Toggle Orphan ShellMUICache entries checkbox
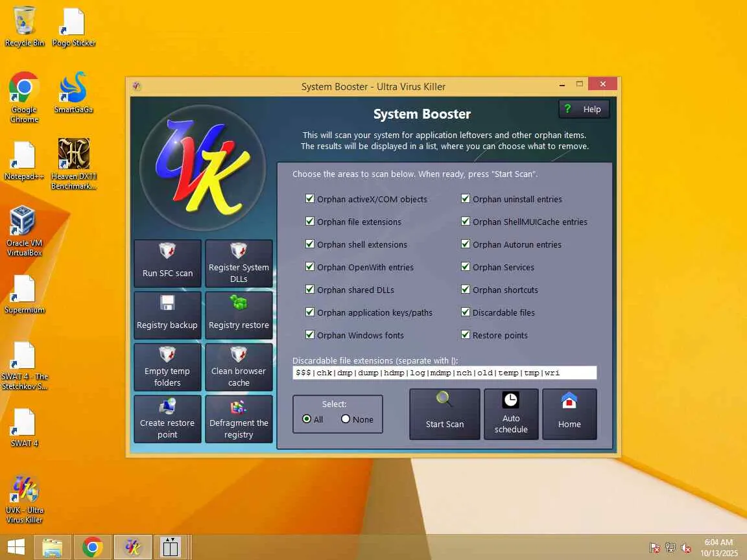Viewport: 747px width, 560px height. tap(466, 222)
